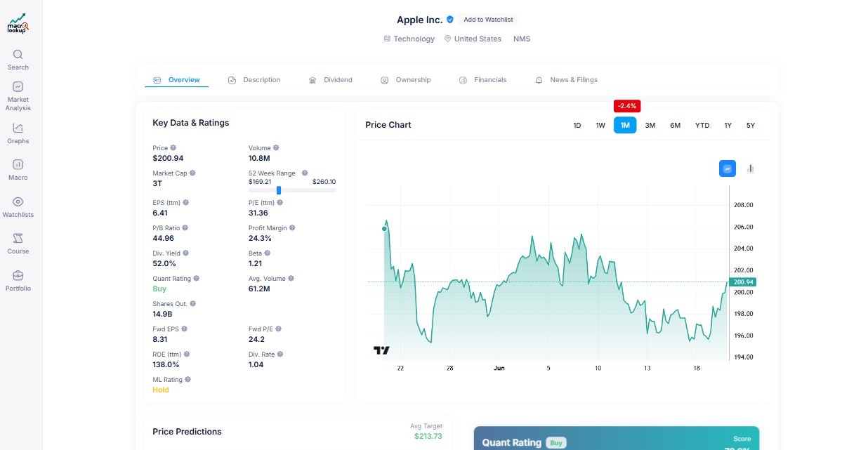Click the Div. Rate help icon
The width and height of the screenshot is (868, 450).
click(280, 355)
